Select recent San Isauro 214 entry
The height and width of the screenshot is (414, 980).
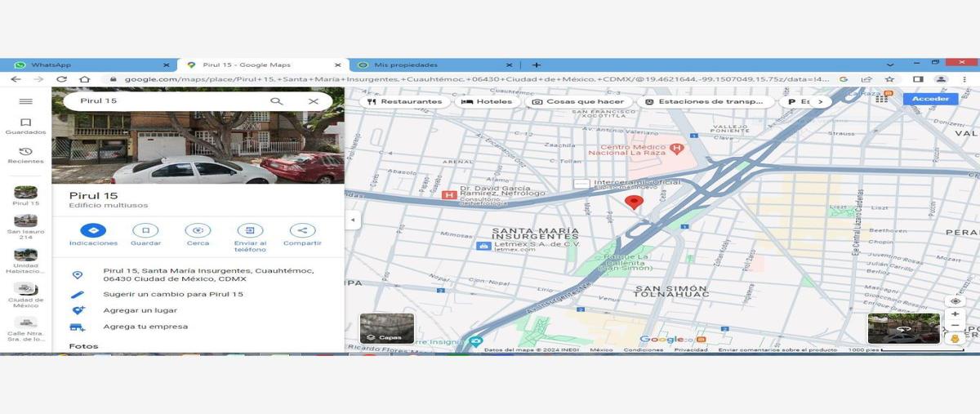pos(25,227)
